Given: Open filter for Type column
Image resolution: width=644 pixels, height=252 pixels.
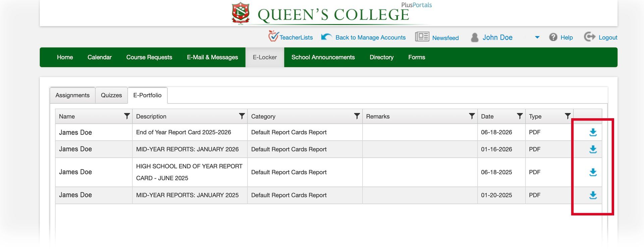Looking at the screenshot, I should pos(568,116).
